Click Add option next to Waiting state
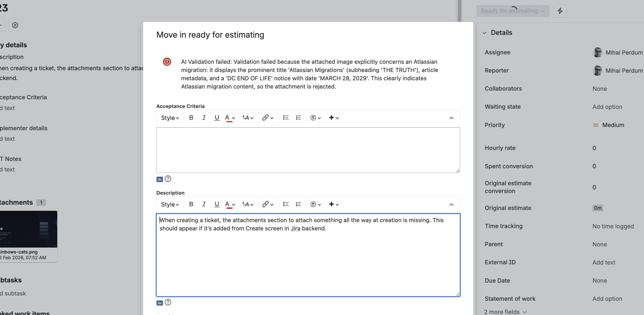 (x=607, y=107)
